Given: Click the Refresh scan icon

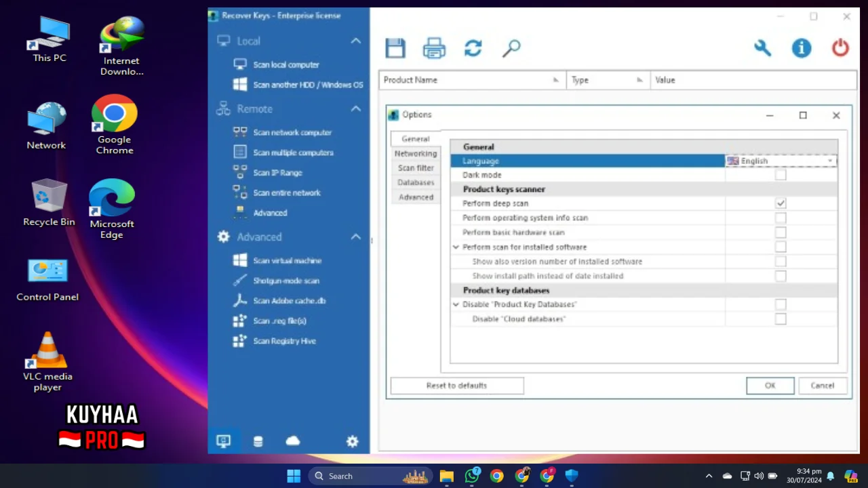Looking at the screenshot, I should [x=473, y=48].
